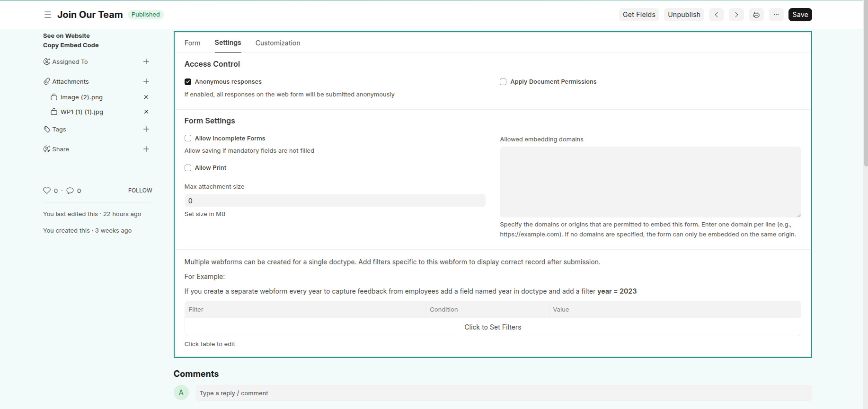
Task: Open image (2).png attachment
Action: pyautogui.click(x=81, y=97)
